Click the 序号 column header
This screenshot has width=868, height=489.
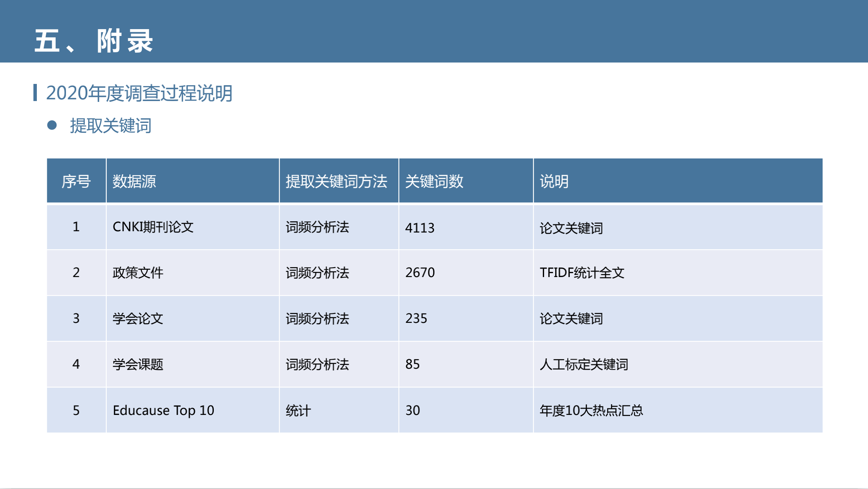point(76,182)
